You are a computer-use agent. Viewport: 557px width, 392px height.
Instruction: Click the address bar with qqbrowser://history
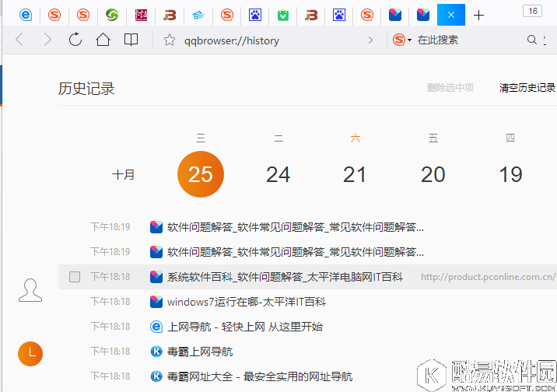(x=232, y=40)
